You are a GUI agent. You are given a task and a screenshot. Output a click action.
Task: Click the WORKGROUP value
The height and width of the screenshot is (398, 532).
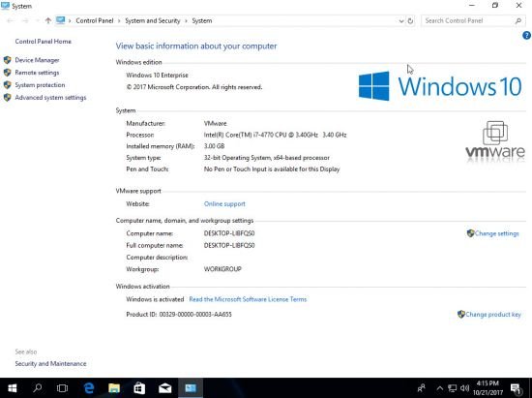(x=222, y=269)
